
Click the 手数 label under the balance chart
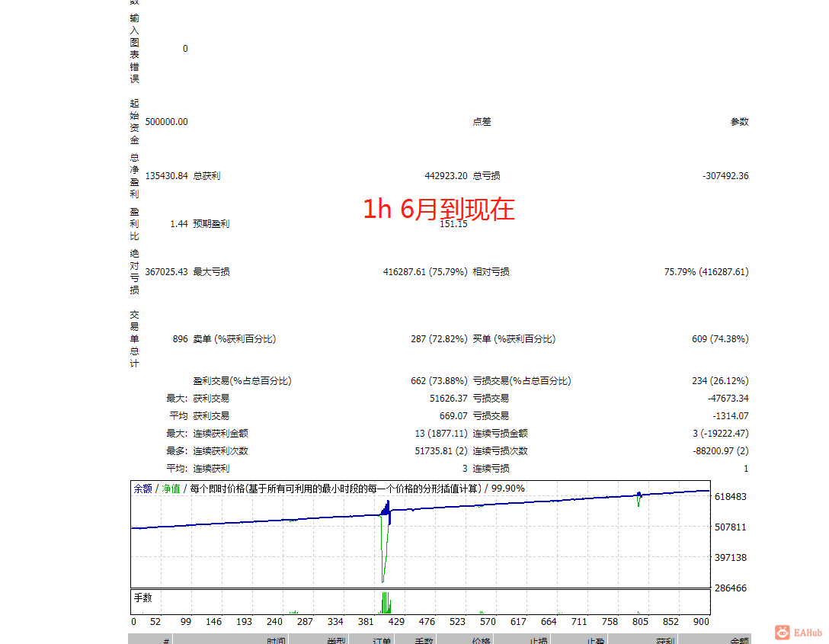[143, 599]
